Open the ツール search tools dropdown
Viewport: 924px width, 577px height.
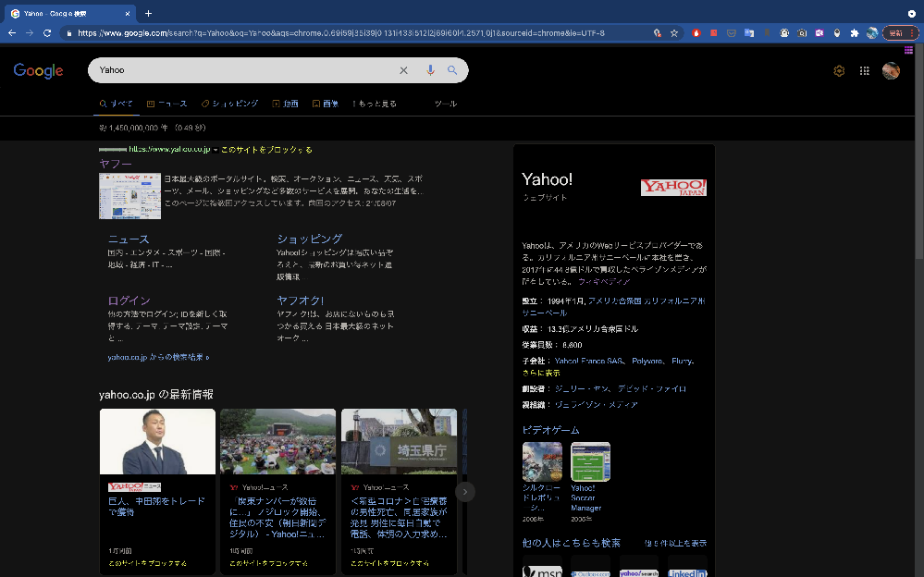click(445, 104)
